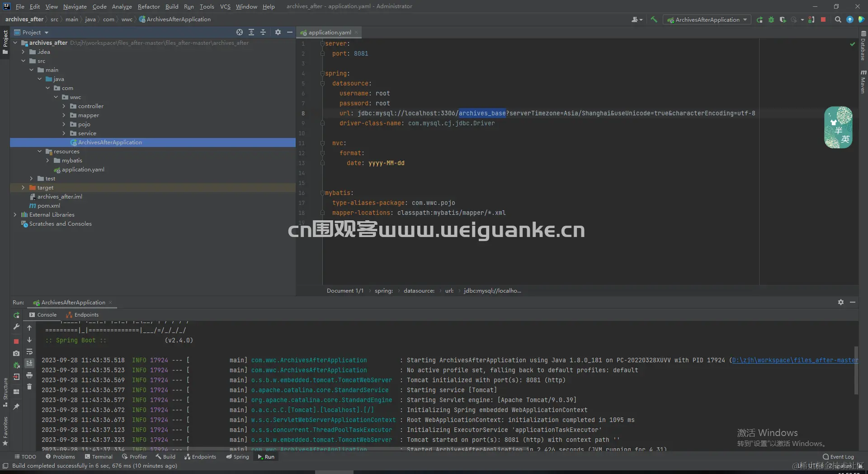Open the Problems tool window
The image size is (868, 474).
tap(60, 457)
